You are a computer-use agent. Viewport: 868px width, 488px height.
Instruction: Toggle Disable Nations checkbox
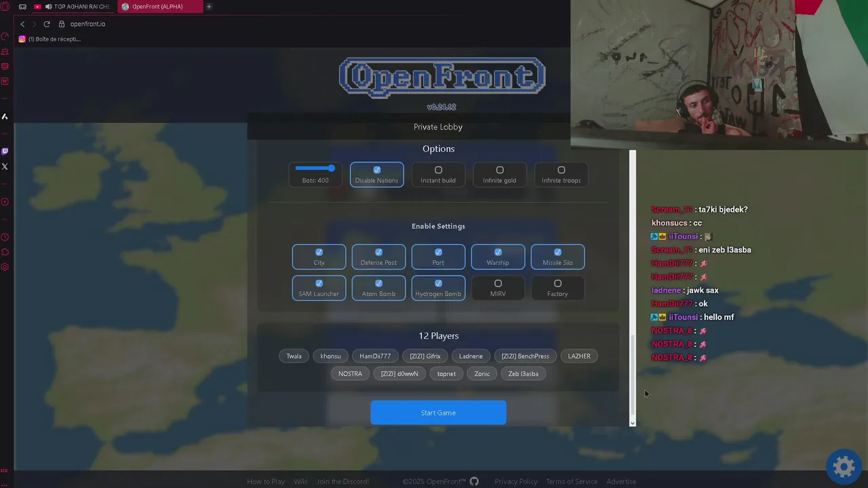(x=377, y=174)
